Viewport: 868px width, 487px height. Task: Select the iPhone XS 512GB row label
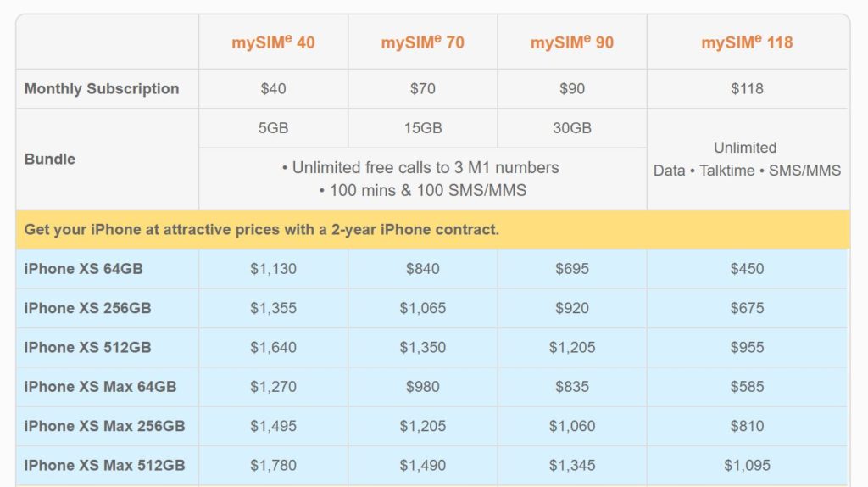click(x=87, y=347)
